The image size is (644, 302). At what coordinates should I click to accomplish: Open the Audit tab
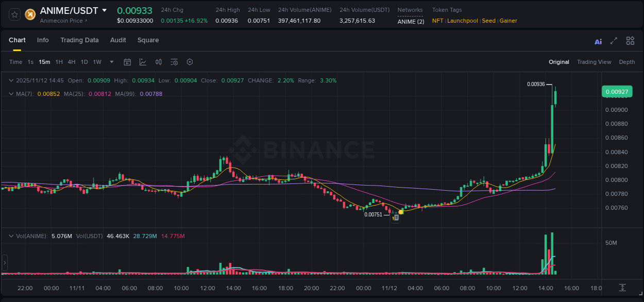click(118, 40)
